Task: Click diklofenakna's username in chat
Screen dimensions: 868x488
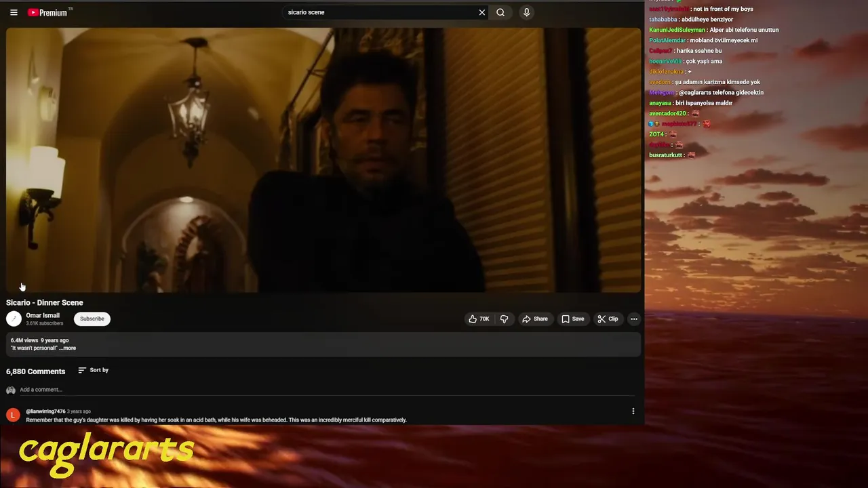Action: point(666,72)
